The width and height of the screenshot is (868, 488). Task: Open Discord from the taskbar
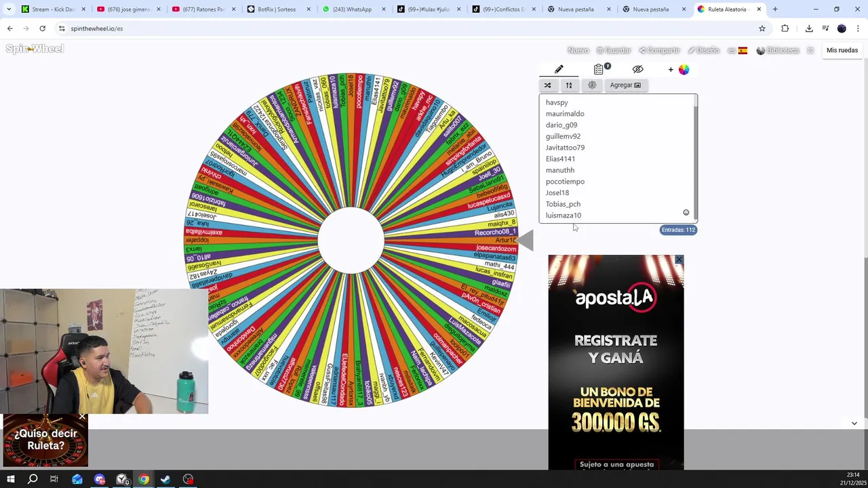(x=100, y=479)
